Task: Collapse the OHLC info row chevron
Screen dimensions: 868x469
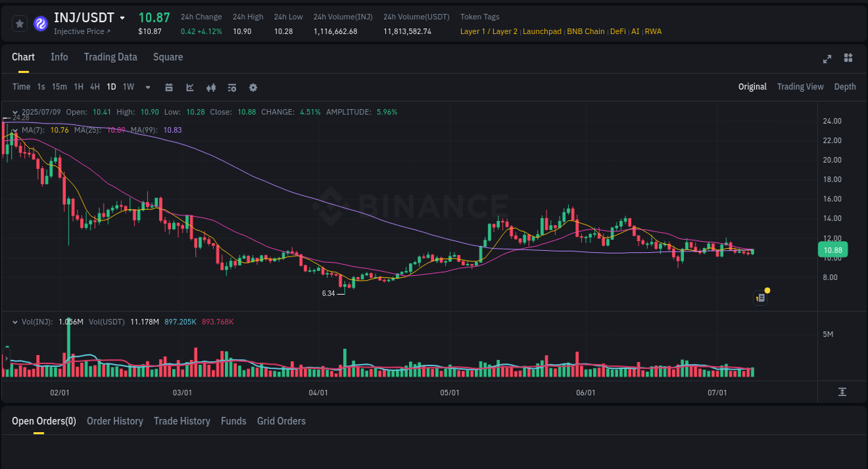Action: coord(15,111)
